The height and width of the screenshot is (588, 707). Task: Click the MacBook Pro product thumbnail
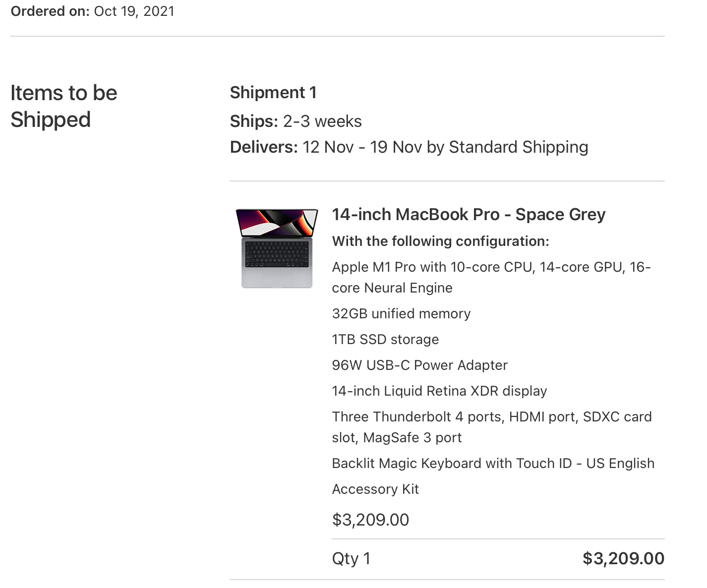pos(277,248)
